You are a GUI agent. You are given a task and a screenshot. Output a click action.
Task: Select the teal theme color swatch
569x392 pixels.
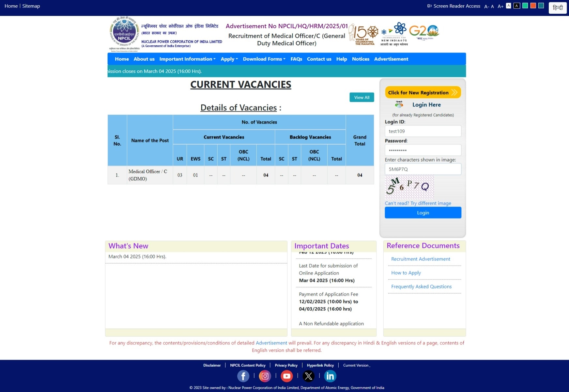(x=541, y=6)
